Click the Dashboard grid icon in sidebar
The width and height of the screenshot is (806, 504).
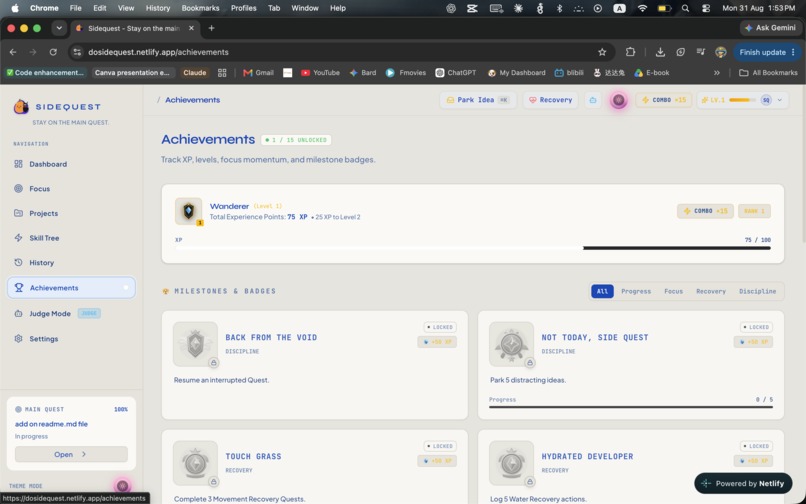[x=19, y=164]
